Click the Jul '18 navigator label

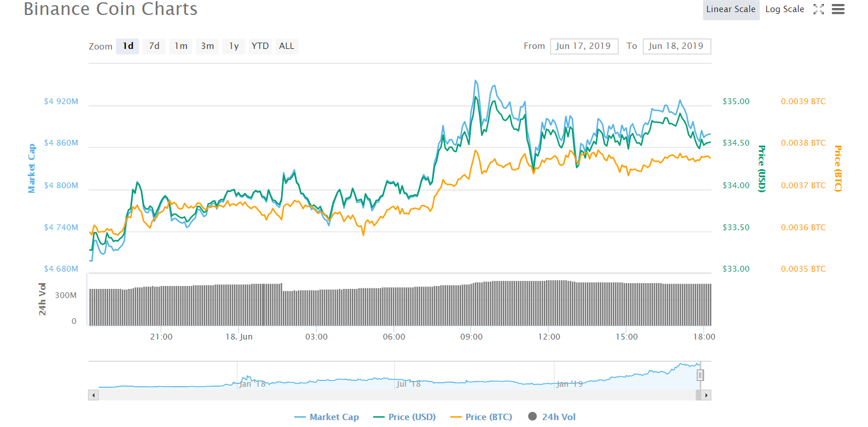408,383
